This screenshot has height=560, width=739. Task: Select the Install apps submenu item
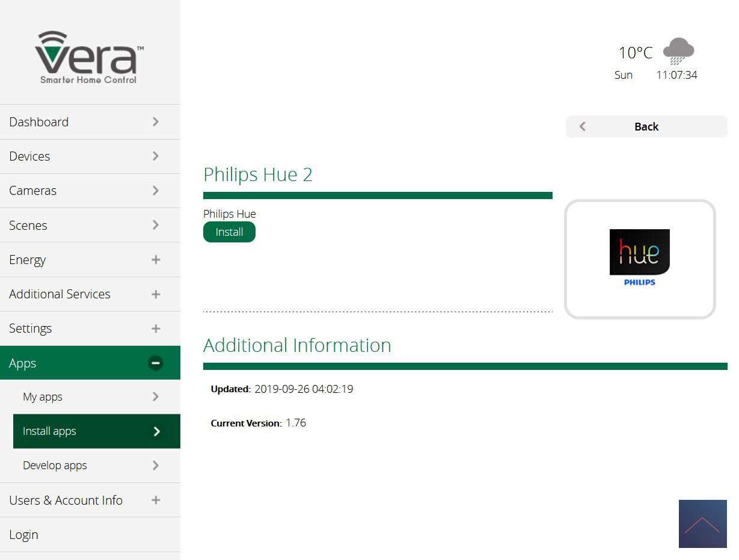tap(97, 431)
